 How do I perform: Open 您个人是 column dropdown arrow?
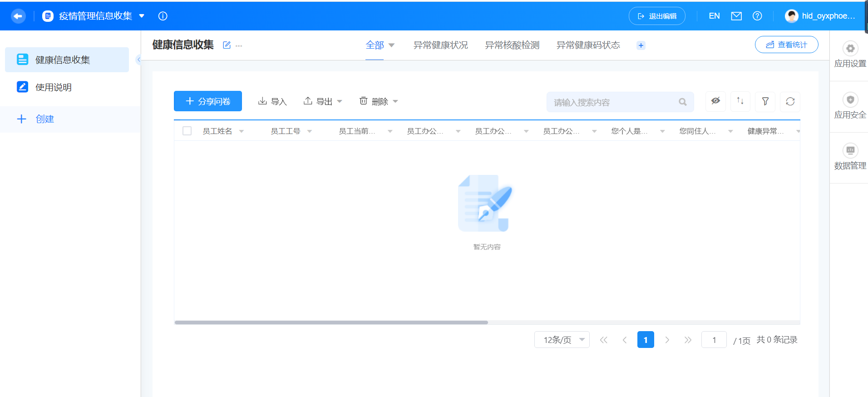pos(662,131)
